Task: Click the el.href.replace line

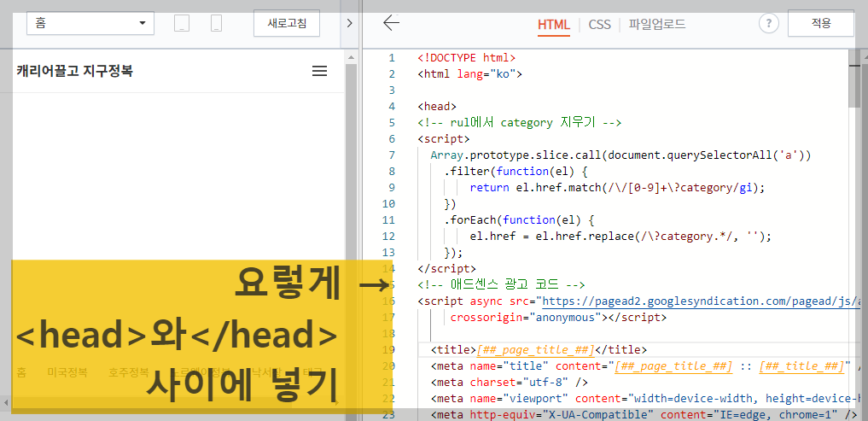Action: [620, 236]
